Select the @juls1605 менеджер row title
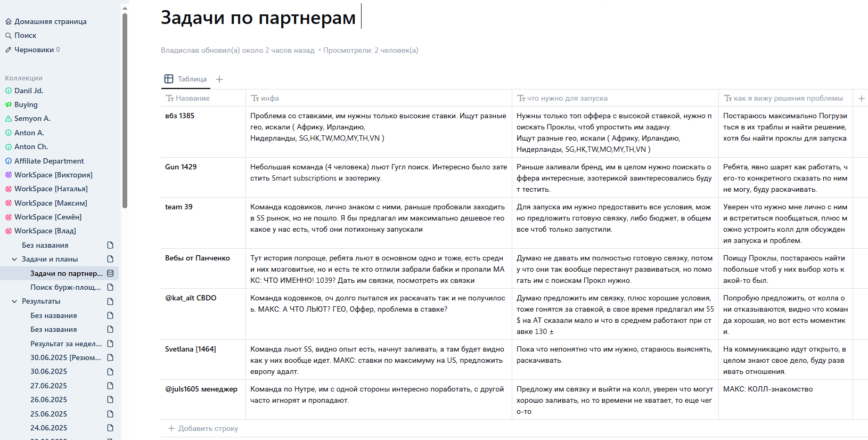 [201, 389]
